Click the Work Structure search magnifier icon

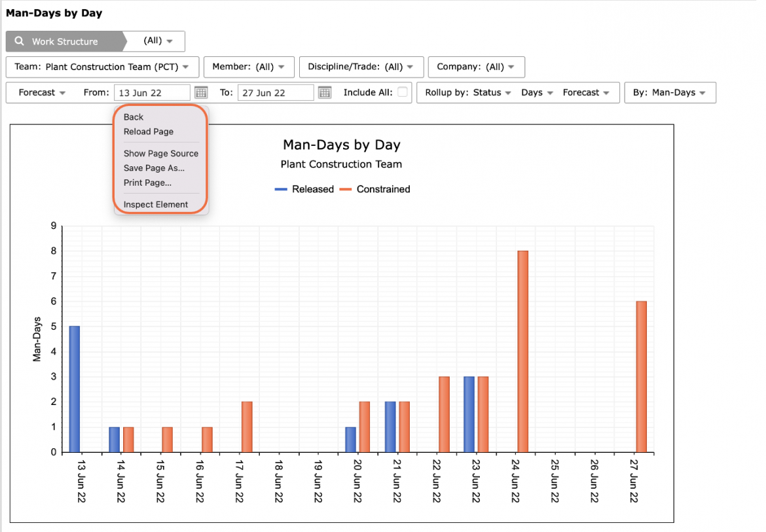19,41
